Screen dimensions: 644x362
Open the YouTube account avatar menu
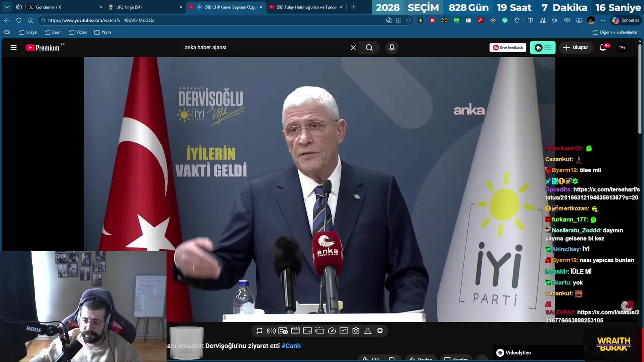(x=622, y=48)
